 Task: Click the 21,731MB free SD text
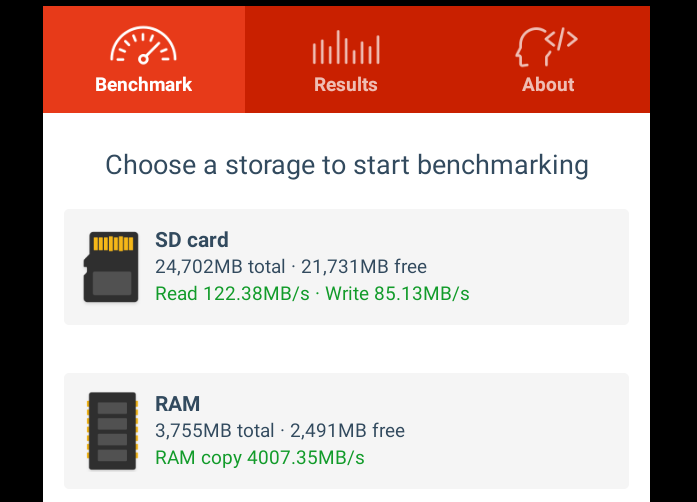(x=364, y=267)
